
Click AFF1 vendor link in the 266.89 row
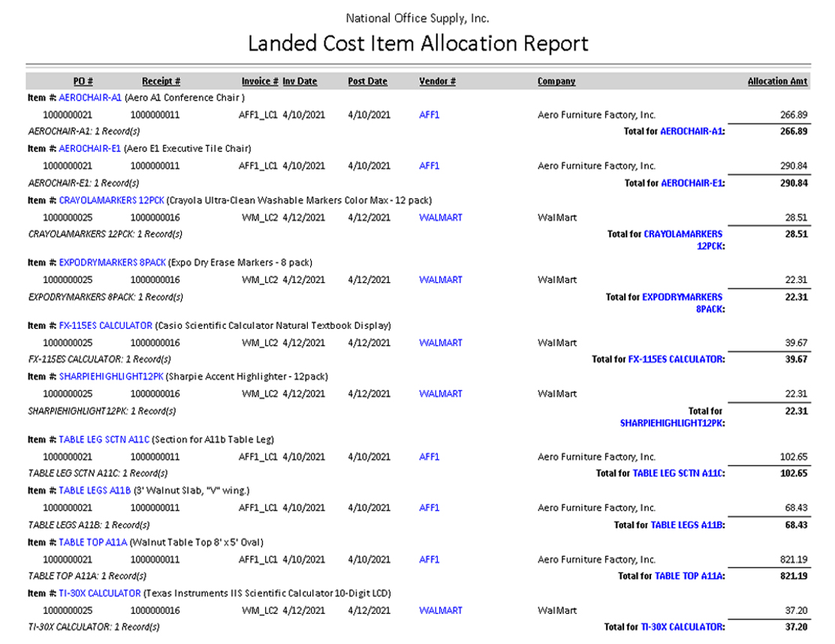(x=429, y=115)
